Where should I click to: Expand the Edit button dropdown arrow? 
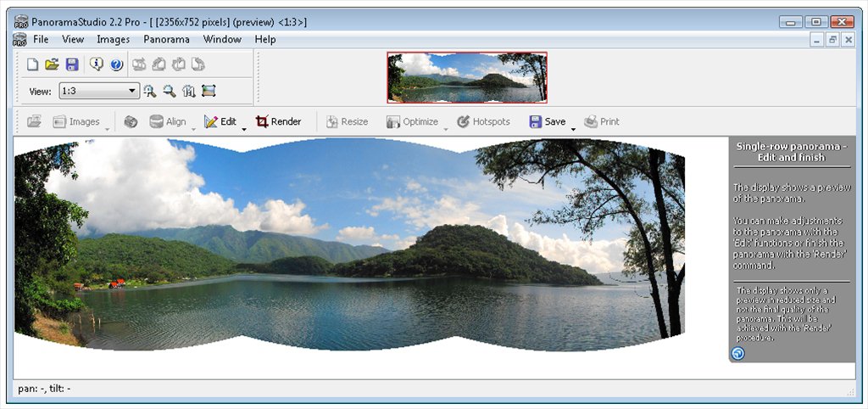[x=244, y=127]
